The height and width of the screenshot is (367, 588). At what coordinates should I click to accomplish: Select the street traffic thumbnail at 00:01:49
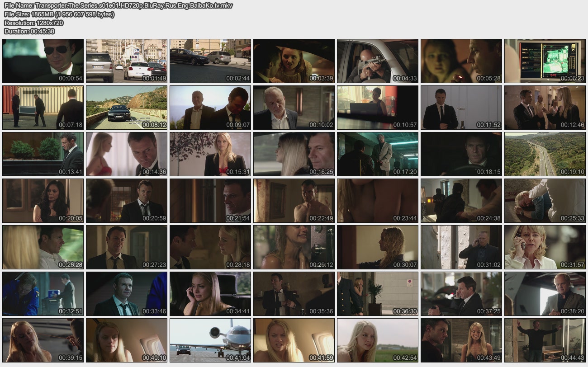pos(127,61)
